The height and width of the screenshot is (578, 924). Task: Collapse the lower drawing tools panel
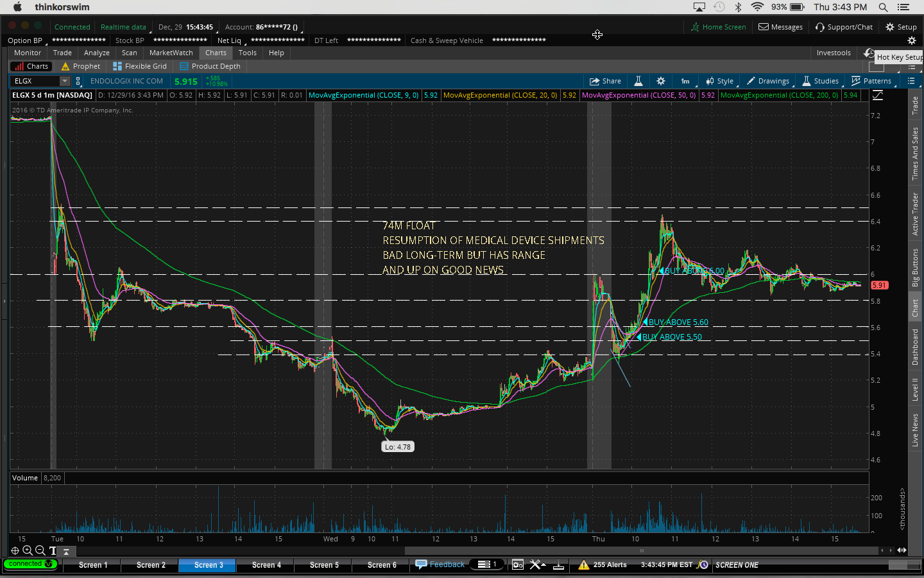(65, 551)
